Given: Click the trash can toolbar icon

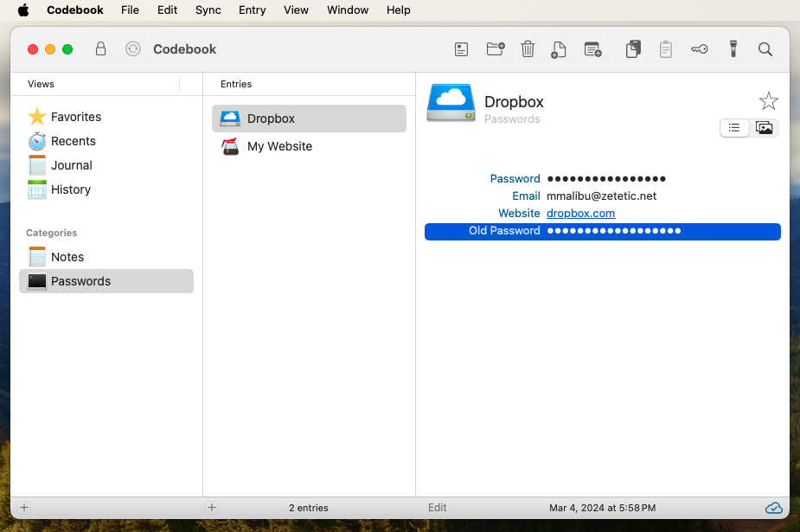Looking at the screenshot, I should [528, 49].
